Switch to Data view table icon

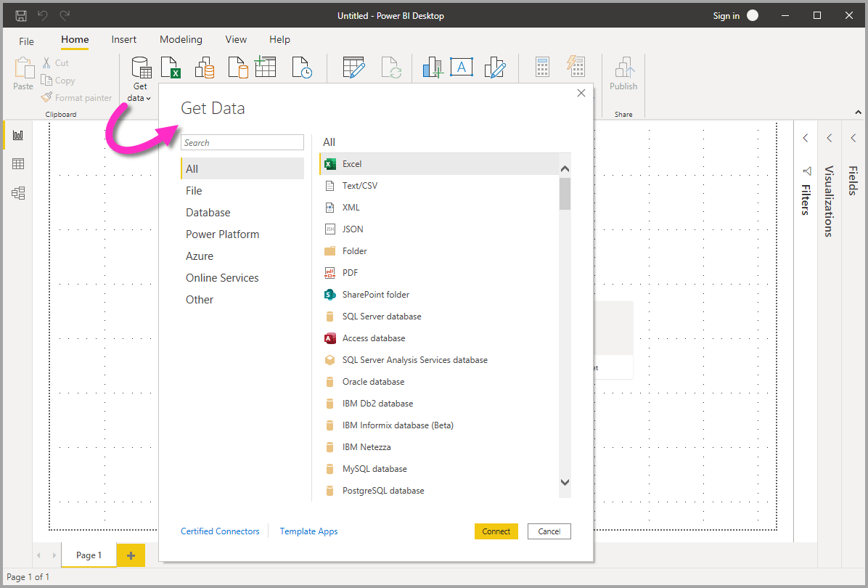pyautogui.click(x=18, y=164)
